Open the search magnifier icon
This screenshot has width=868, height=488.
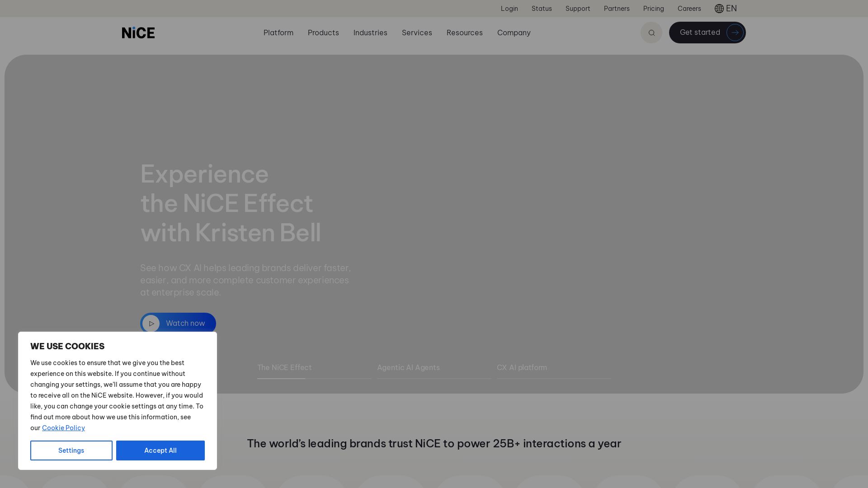tap(651, 33)
